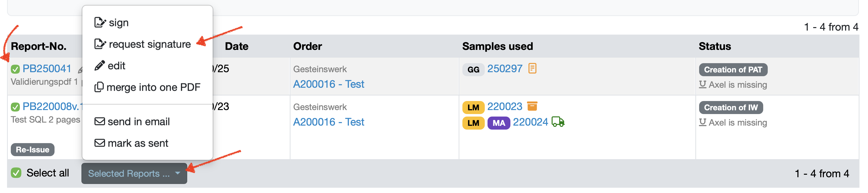Open sample 250297 link
Screen dimensions: 868x193
504,69
